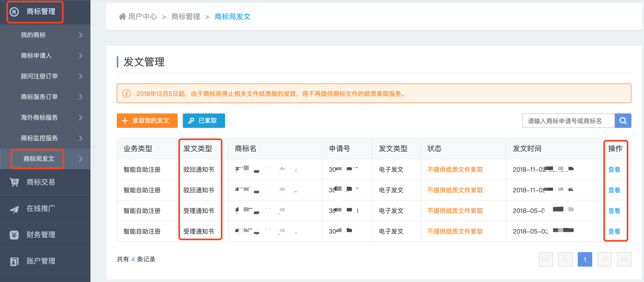Expand 商标局发文 chevron arrow

coord(81,159)
